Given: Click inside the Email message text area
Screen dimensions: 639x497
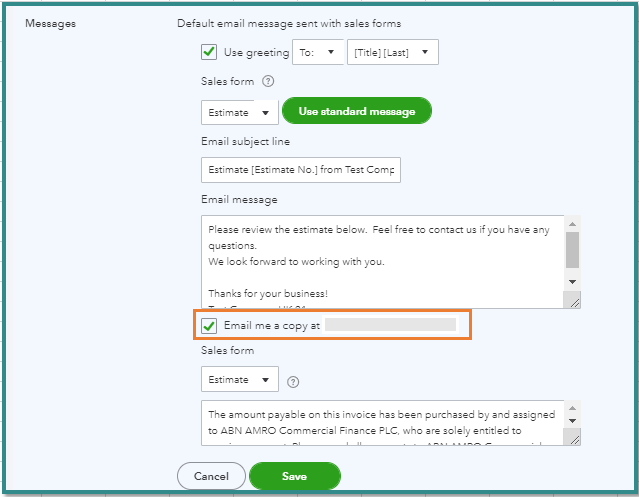Looking at the screenshot, I should (380, 260).
